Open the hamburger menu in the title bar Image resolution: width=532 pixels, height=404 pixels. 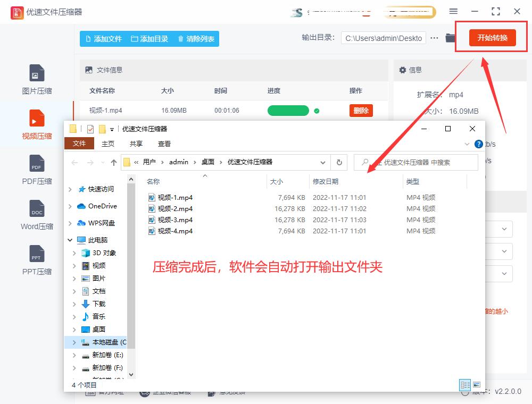(454, 11)
